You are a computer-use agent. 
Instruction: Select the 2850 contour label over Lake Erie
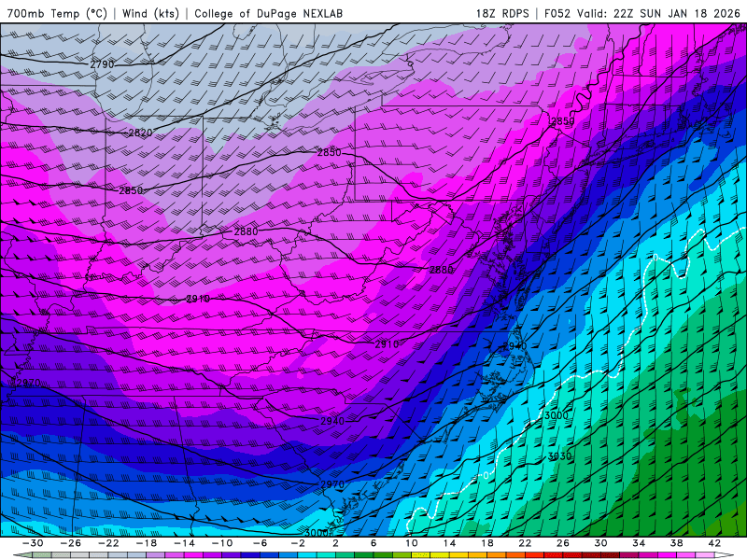click(x=330, y=152)
